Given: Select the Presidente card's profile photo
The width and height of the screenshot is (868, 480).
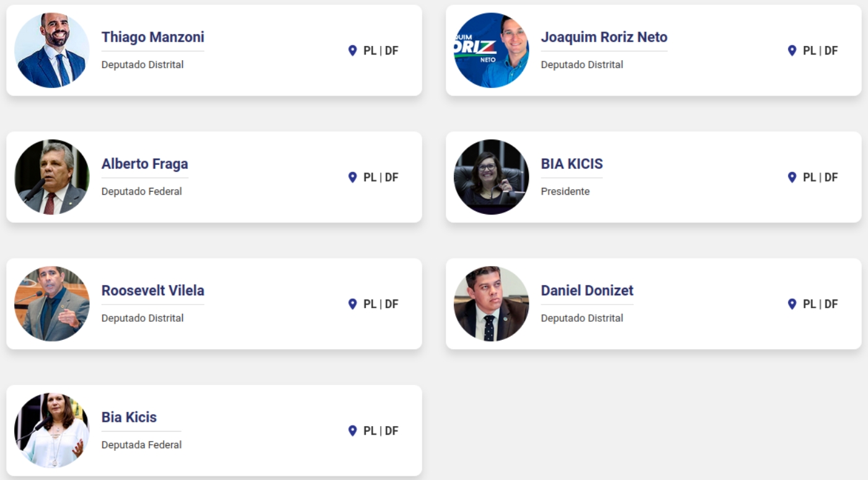Looking at the screenshot, I should [491, 177].
